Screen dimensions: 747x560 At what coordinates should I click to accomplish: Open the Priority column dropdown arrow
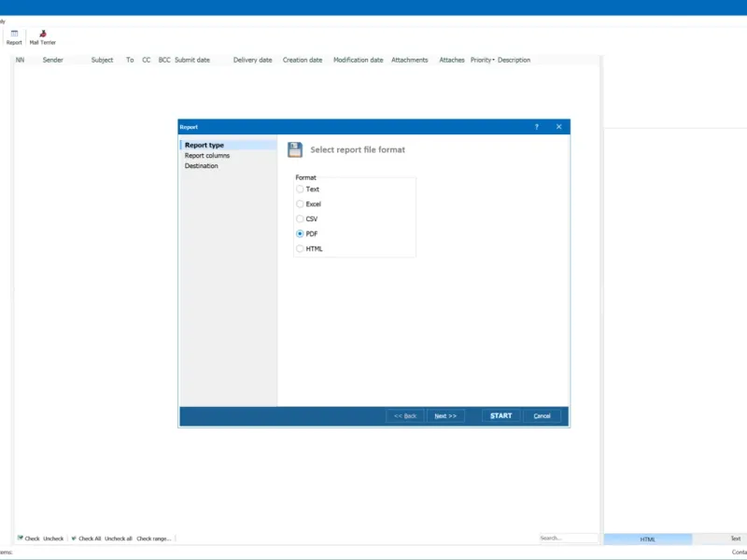tap(493, 60)
